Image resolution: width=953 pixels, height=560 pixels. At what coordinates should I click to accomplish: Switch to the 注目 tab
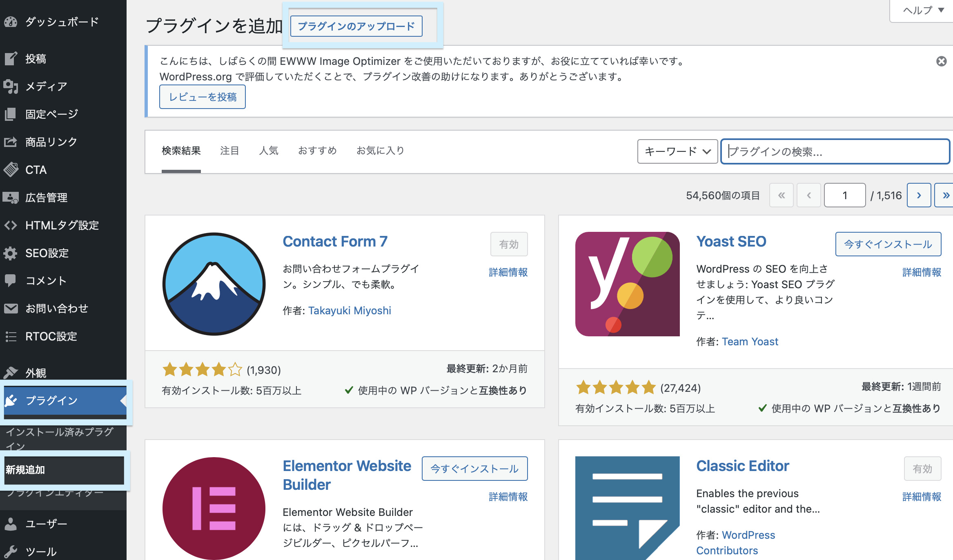229,151
